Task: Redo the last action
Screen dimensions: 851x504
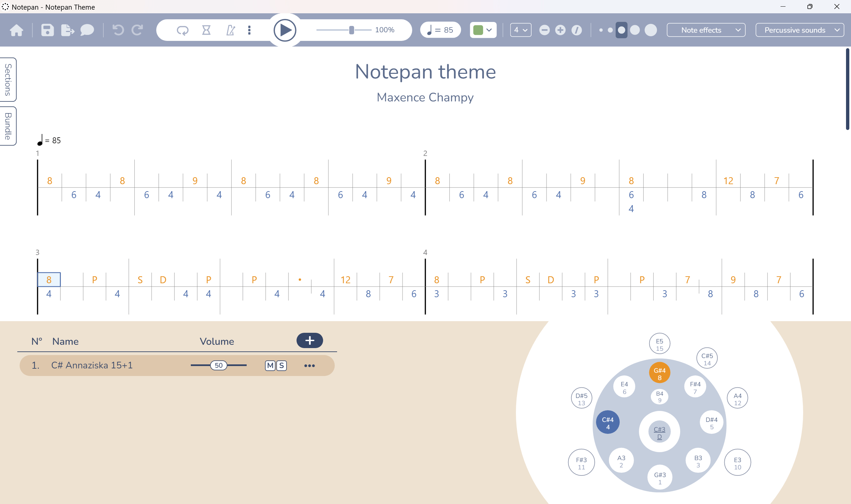Action: (137, 30)
